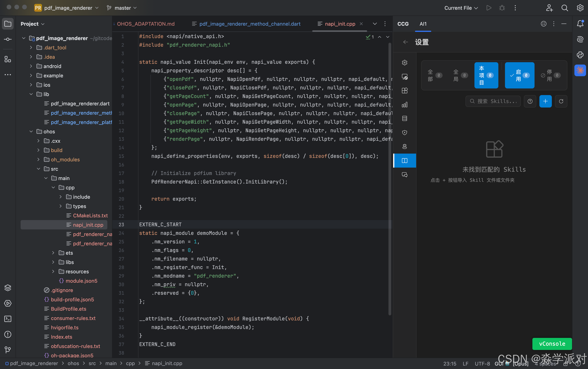Open the Notifications bell icon
The height and width of the screenshot is (369, 588).
pyautogui.click(x=580, y=24)
